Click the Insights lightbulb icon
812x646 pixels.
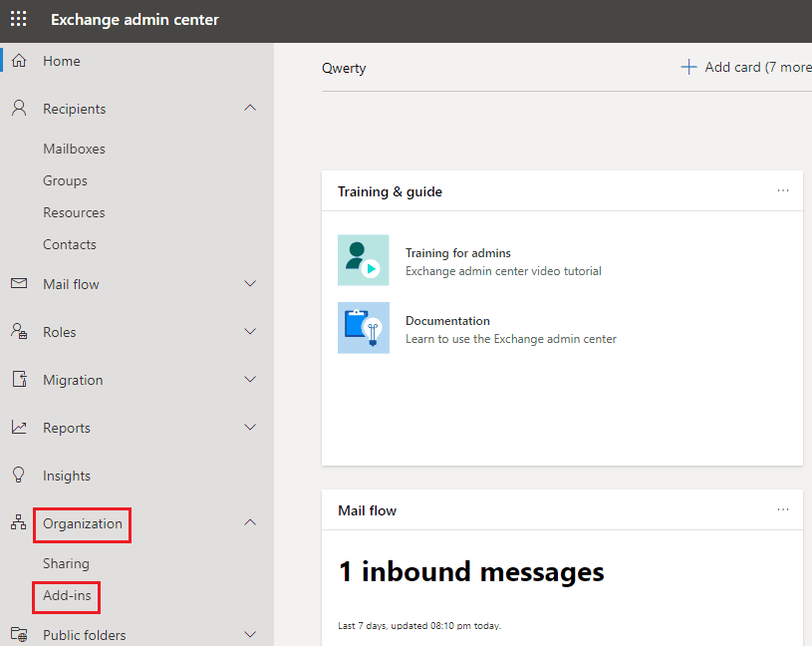(19, 476)
